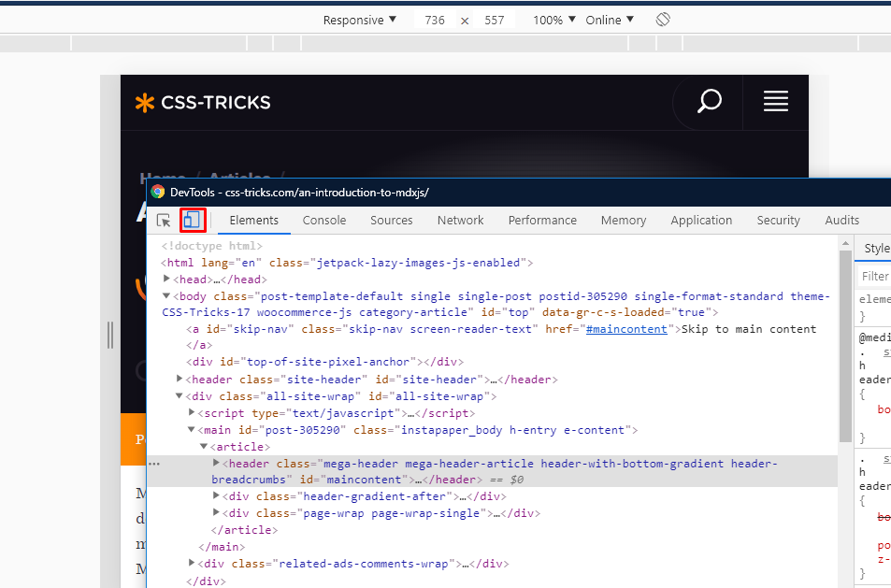891x588 pixels.
Task: Select the html lang="en" element line
Action: (x=347, y=263)
